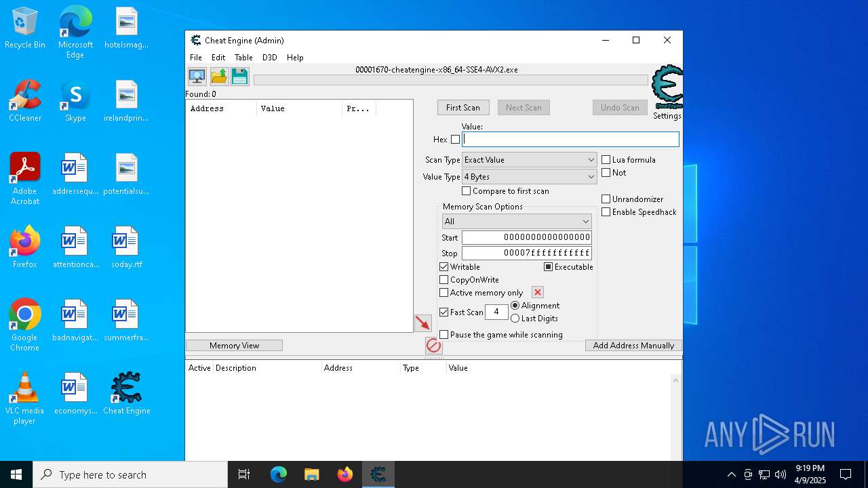Viewport: 868px width, 488px height.
Task: Click the Next Scan button
Action: pyautogui.click(x=524, y=108)
